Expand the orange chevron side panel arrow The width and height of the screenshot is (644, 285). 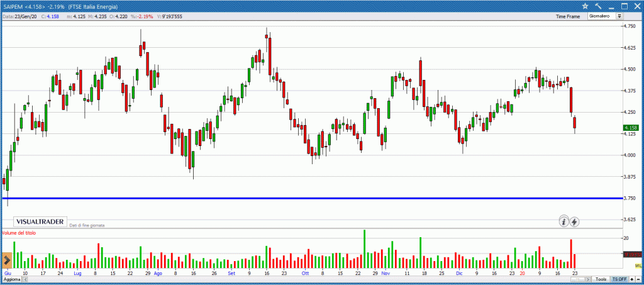click(6, 260)
